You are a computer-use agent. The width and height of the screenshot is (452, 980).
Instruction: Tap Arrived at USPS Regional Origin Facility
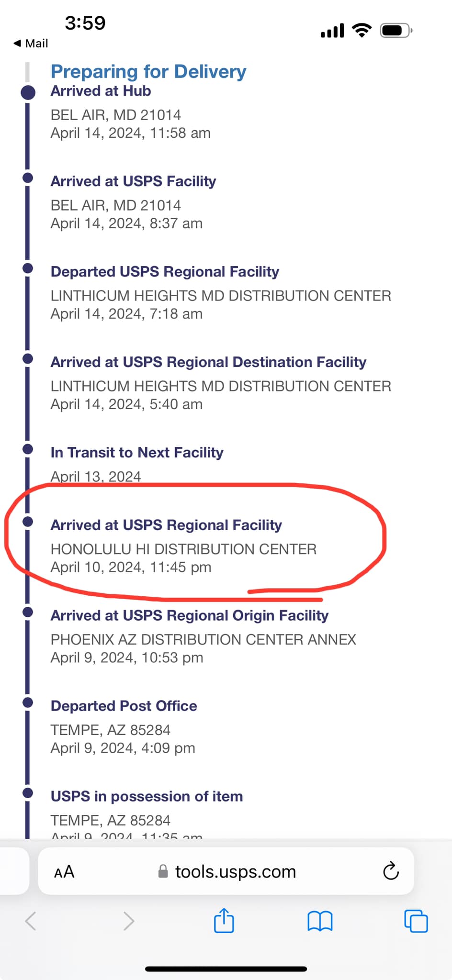190,615
